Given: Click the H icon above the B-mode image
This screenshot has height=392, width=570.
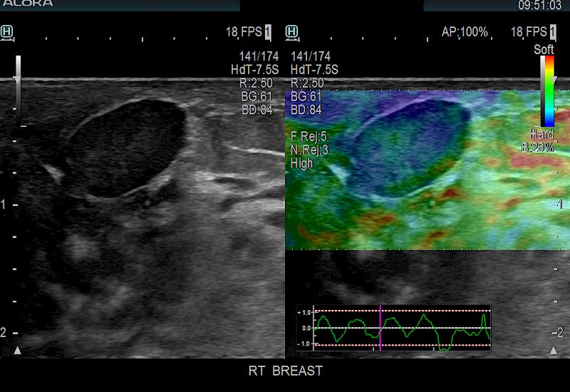Looking at the screenshot, I should 7,33.
